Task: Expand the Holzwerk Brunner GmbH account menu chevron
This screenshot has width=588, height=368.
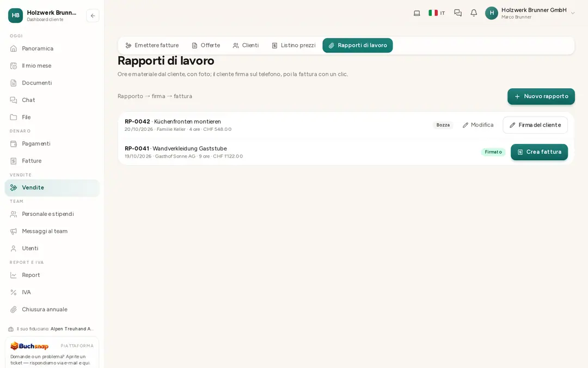Action: click(x=573, y=13)
